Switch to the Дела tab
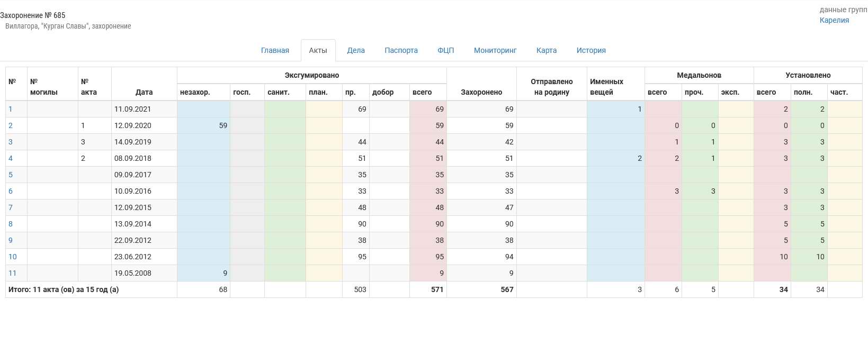 (356, 50)
